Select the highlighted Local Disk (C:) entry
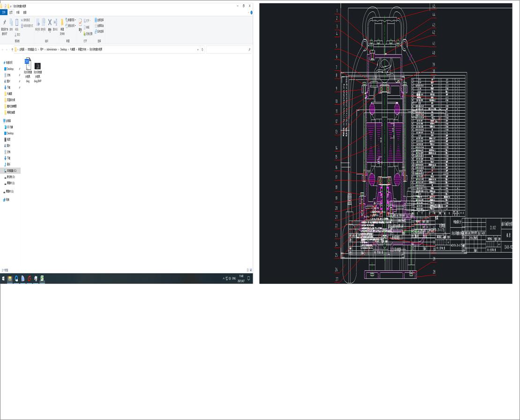Screen dimensions: 520x420 10,170
